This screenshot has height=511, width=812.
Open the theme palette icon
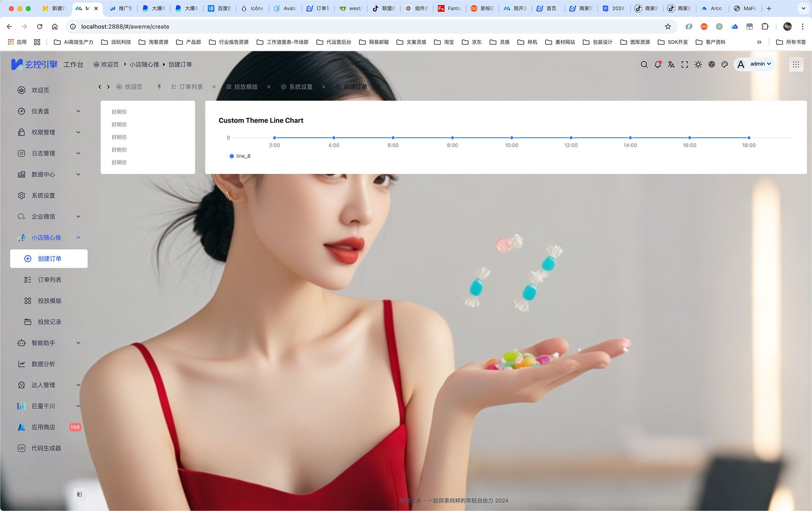pyautogui.click(x=725, y=64)
